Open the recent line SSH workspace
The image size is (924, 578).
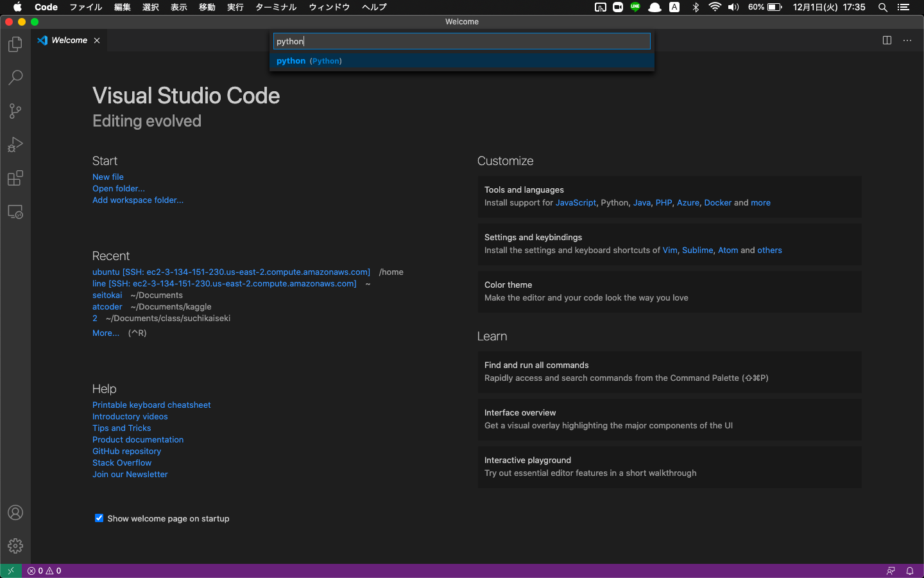[224, 284]
